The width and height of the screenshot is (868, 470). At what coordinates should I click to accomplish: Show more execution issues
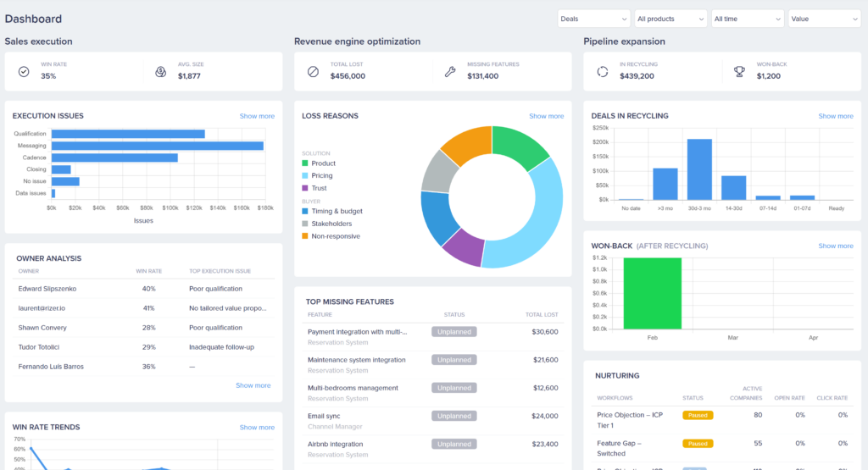pyautogui.click(x=257, y=116)
